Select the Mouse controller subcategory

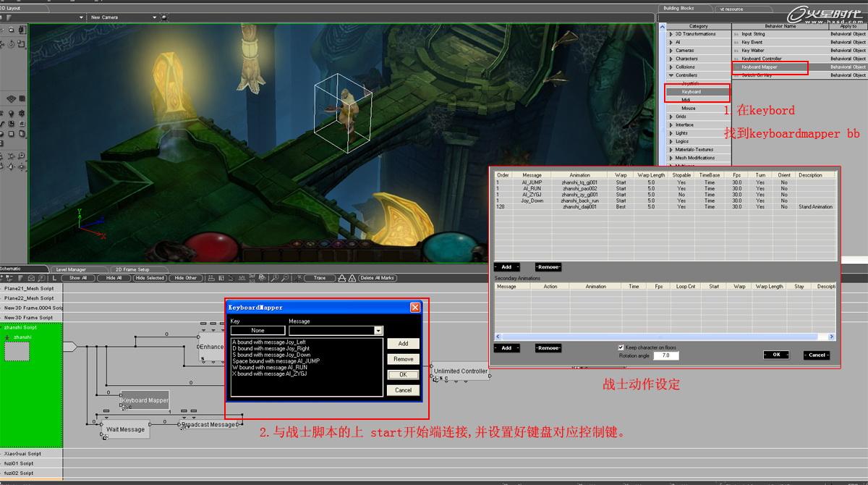click(x=689, y=109)
